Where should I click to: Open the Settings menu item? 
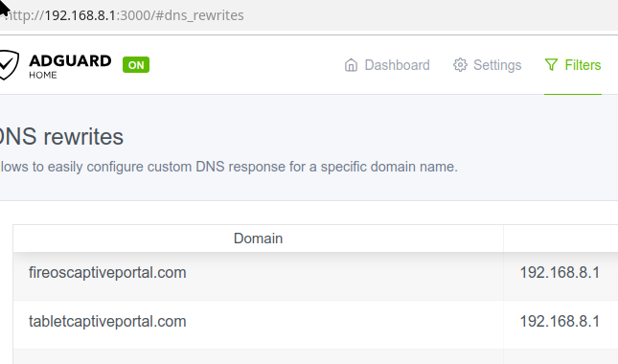coord(488,65)
